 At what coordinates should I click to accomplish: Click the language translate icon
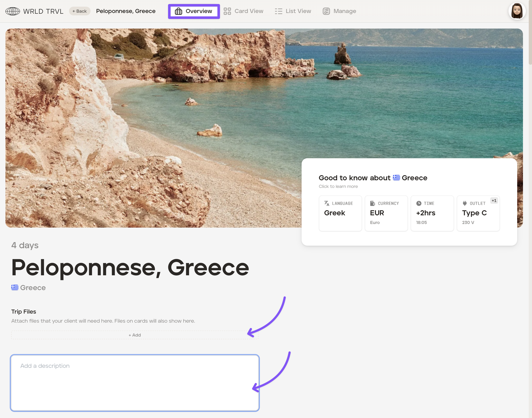click(x=327, y=203)
